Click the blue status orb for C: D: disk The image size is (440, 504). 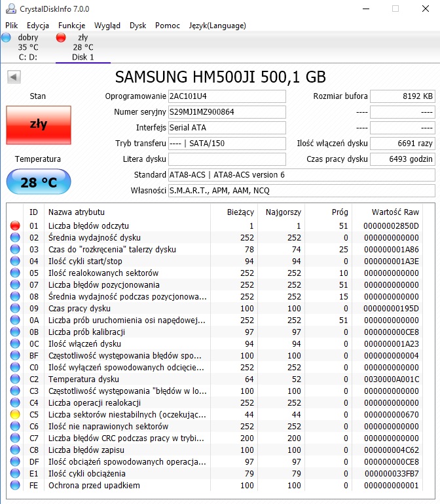point(6,37)
